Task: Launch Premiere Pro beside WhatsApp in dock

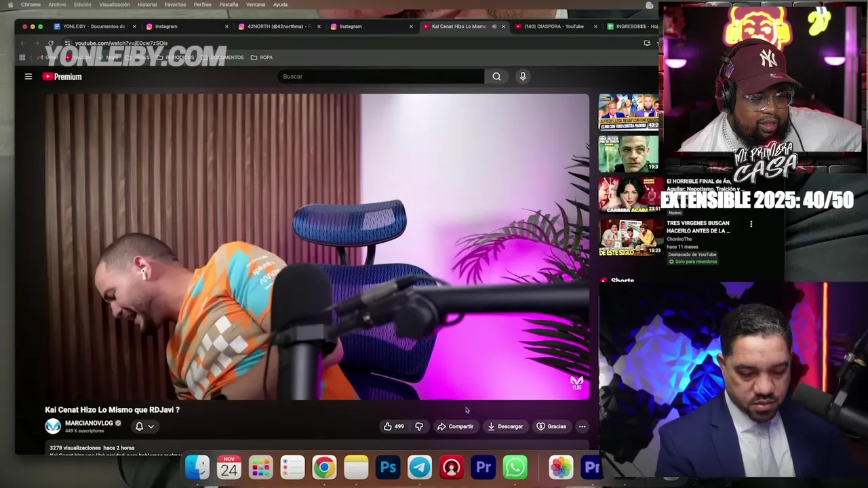Action: pyautogui.click(x=484, y=467)
